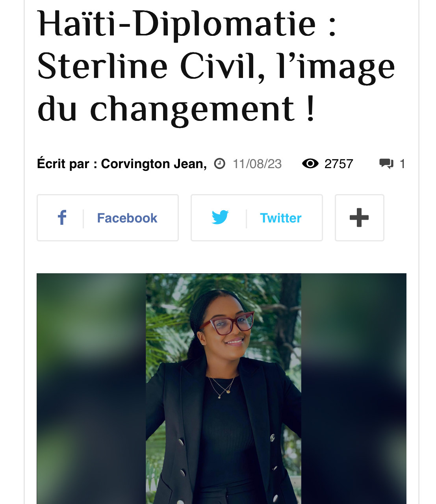The image size is (436, 504).
Task: Click the 2757 views count
Action: tap(339, 164)
